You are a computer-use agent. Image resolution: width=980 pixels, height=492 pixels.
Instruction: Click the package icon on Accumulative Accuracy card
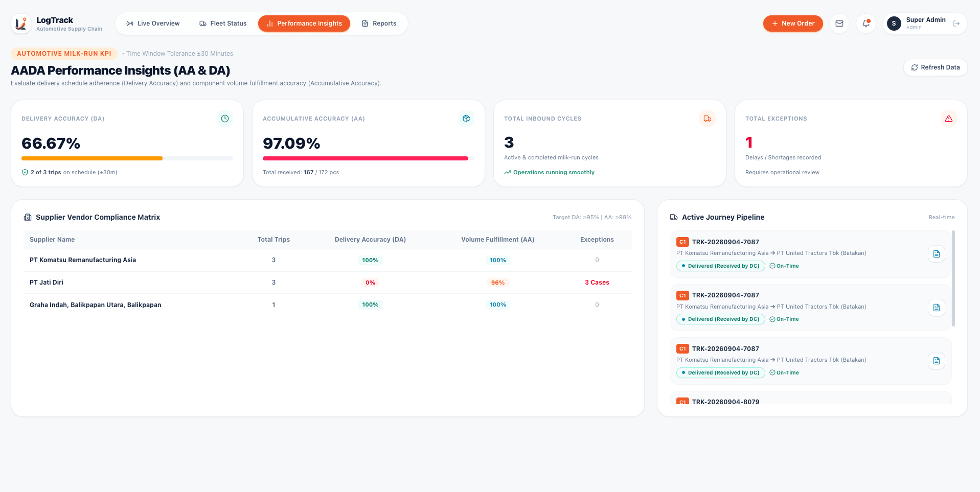(466, 119)
